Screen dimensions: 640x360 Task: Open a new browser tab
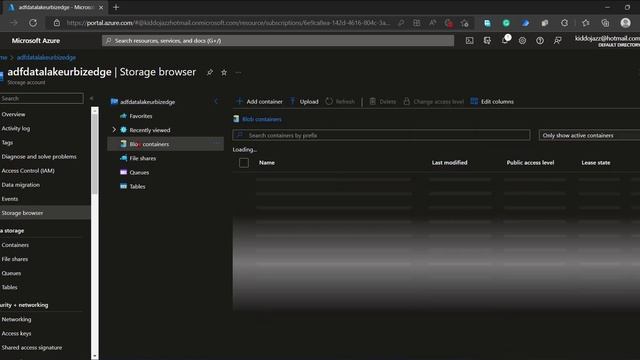[116, 7]
